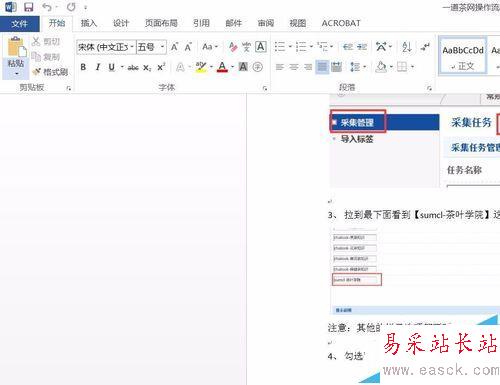Click the Sort A-Z icon
Screen dimensions: 500x385
click(x=407, y=47)
